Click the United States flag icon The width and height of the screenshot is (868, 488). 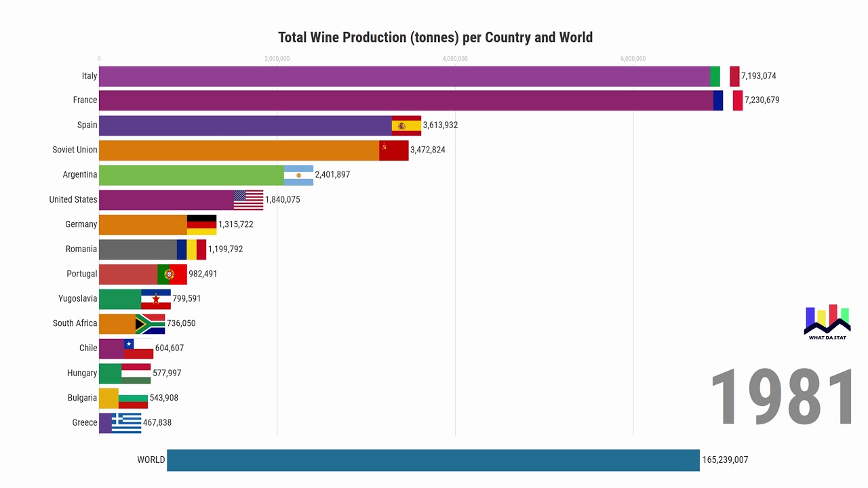point(248,200)
